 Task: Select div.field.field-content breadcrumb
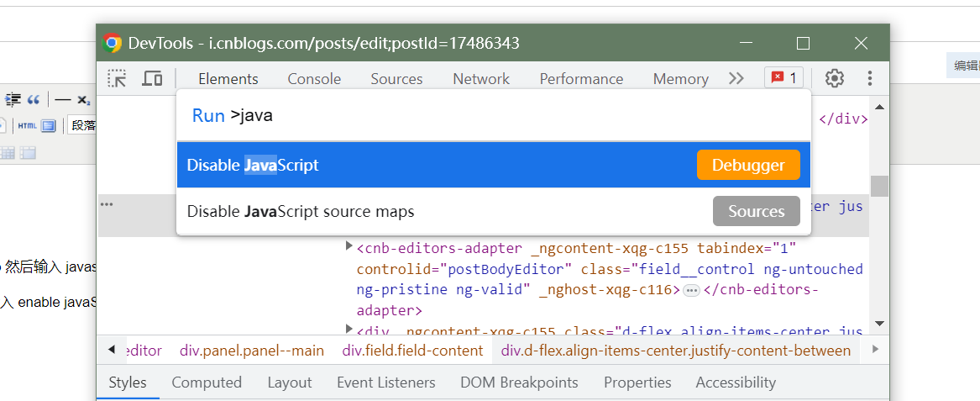tap(412, 351)
